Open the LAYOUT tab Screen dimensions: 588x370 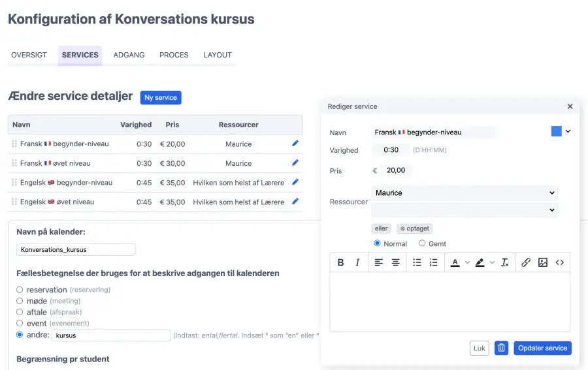point(218,55)
